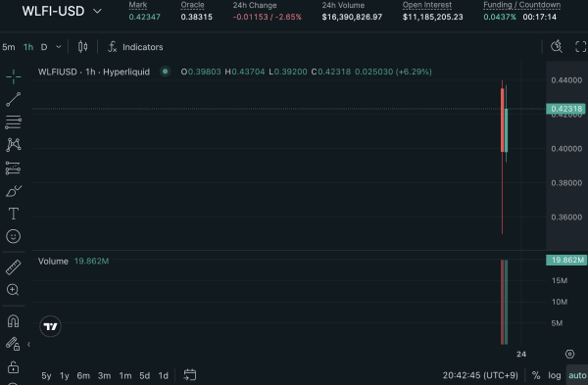Image resolution: width=588 pixels, height=385 pixels.
Task: Expand the time interval dropdown arrow
Action: [x=59, y=47]
